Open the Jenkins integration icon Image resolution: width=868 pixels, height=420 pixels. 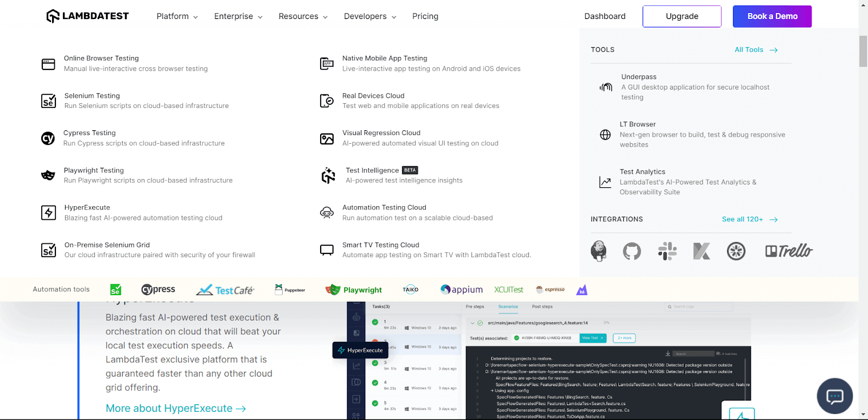pos(598,251)
